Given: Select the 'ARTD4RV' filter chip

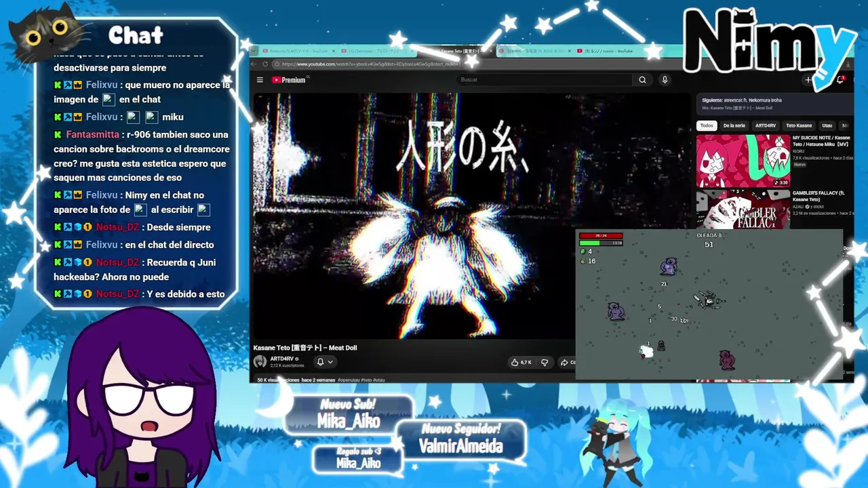Looking at the screenshot, I should click(x=766, y=125).
